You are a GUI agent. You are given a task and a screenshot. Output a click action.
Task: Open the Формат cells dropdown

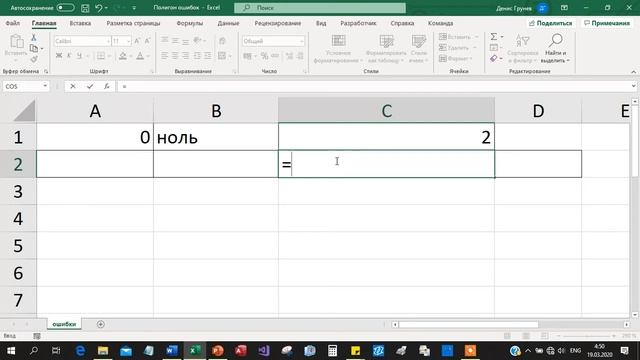point(457,58)
